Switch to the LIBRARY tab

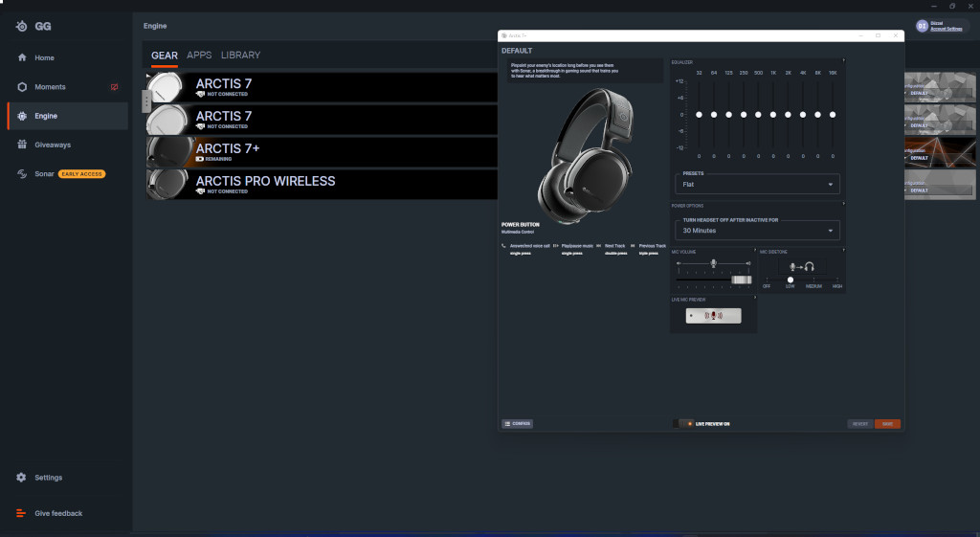click(240, 55)
